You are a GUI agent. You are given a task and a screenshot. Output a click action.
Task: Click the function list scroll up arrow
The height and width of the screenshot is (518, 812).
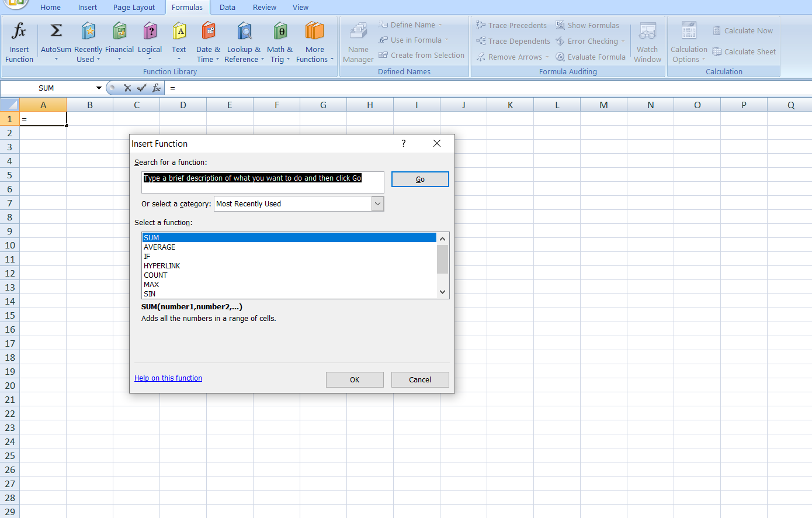(x=442, y=239)
